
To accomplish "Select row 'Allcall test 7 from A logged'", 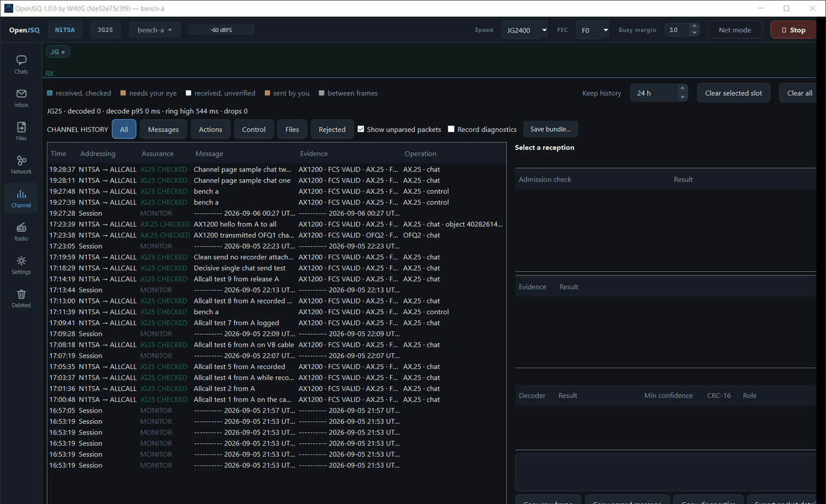I will click(277, 322).
